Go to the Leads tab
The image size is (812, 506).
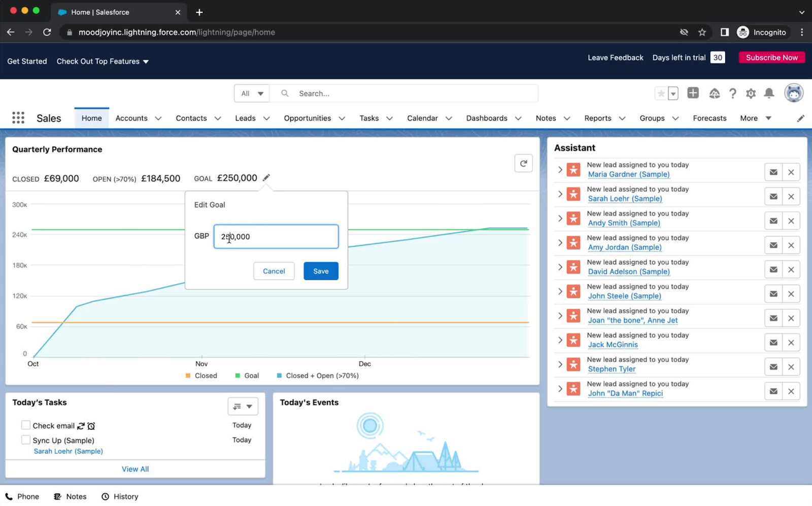pyautogui.click(x=245, y=118)
